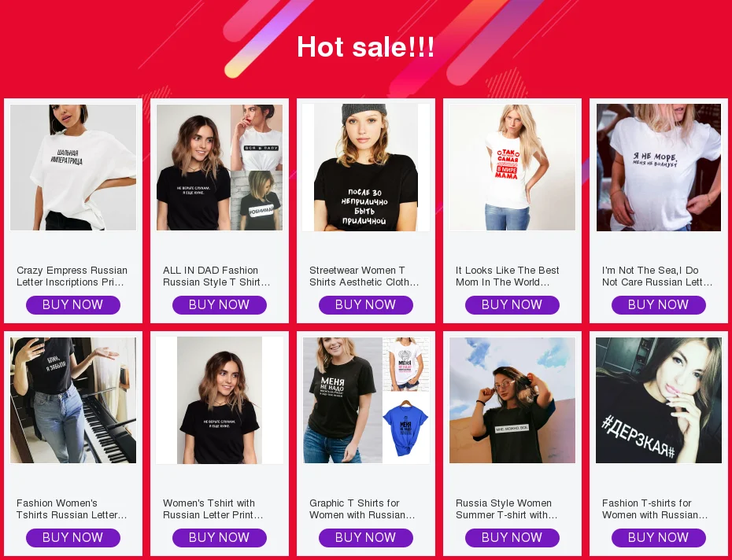Open the #ДЕРЗКАЯ# shirt photo
732x560 pixels.
[659, 400]
